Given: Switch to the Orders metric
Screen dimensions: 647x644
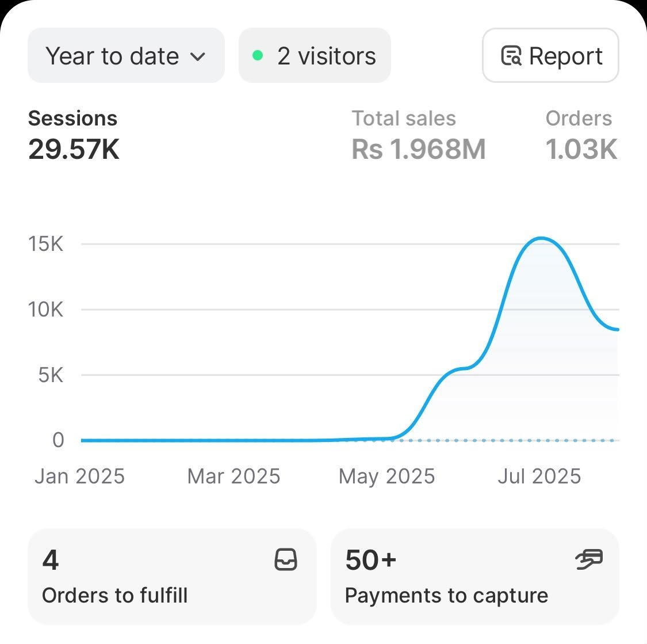Looking at the screenshot, I should [x=581, y=135].
